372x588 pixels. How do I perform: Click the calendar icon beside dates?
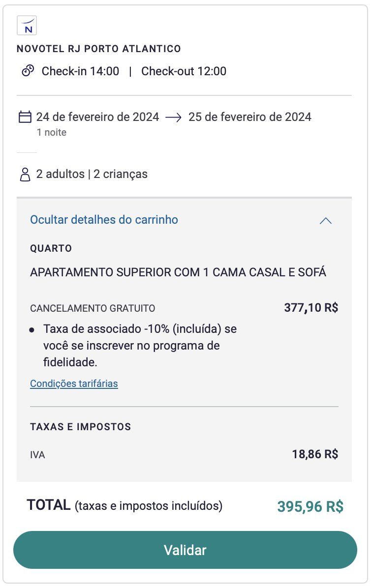coord(25,117)
